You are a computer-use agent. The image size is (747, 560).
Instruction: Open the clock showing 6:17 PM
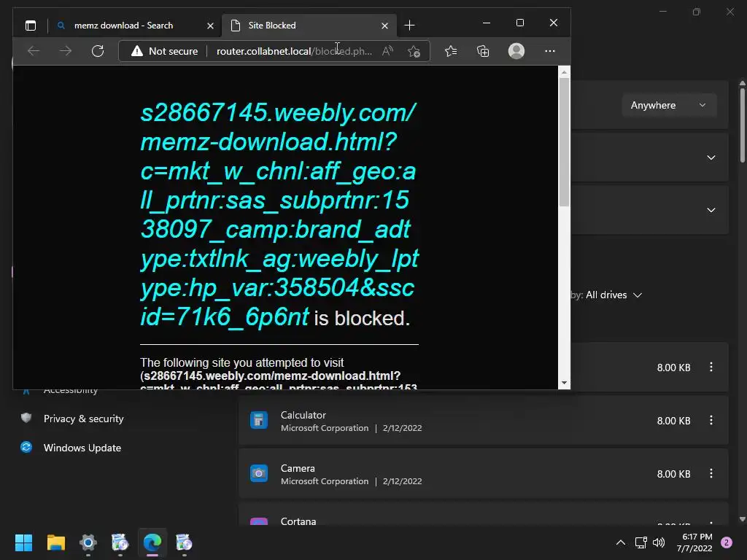pos(694,542)
